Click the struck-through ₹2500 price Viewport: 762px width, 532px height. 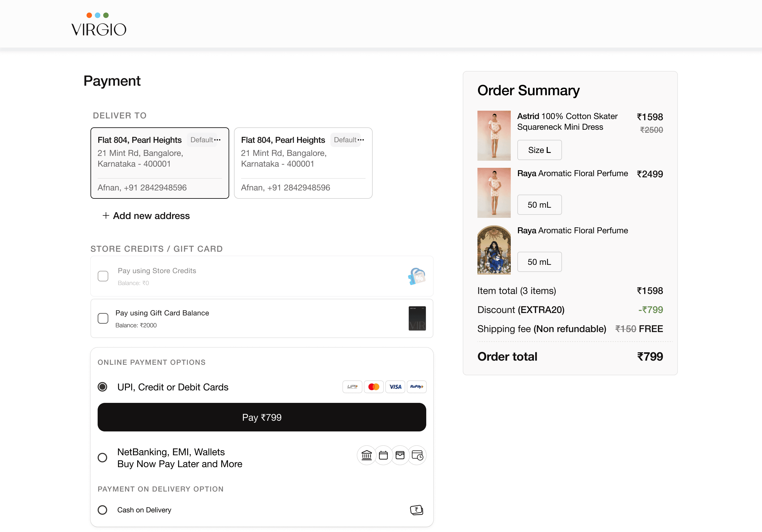point(651,130)
